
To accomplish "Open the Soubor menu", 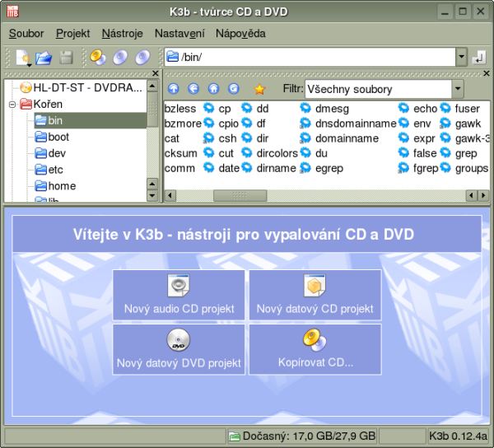I will [26, 34].
